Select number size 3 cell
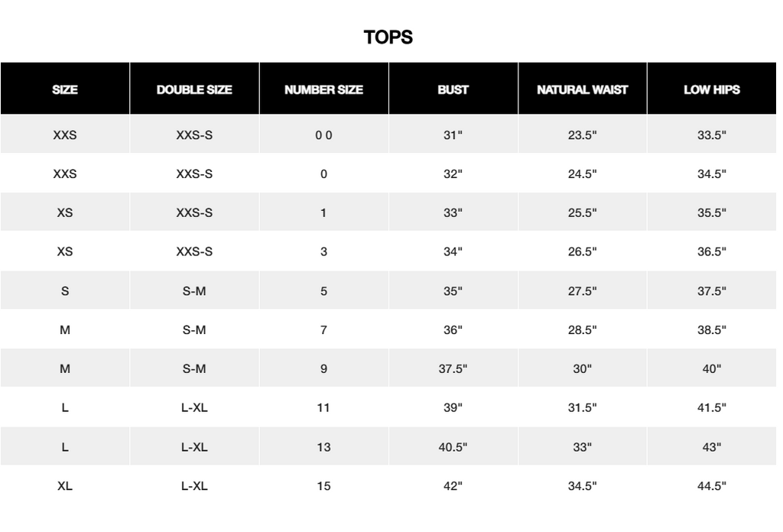The width and height of the screenshot is (783, 532). (x=323, y=251)
